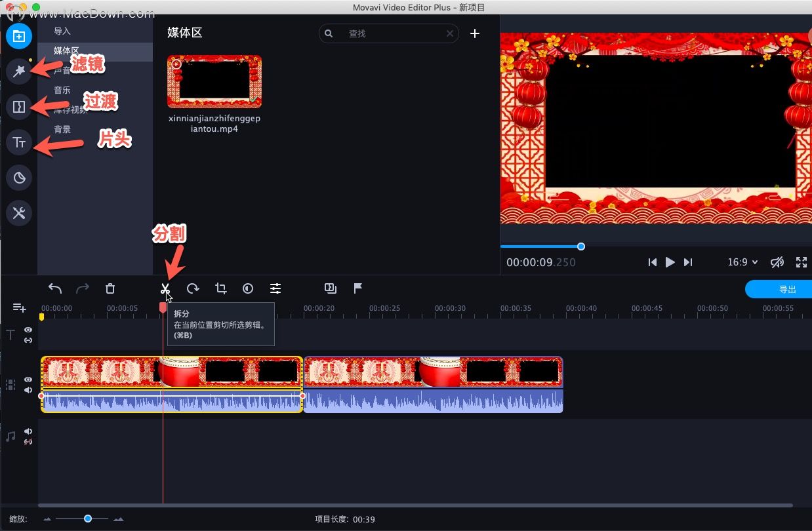This screenshot has width=812, height=531.
Task: Click the file name xinnianjianzhifengpiantou.mp4
Action: pos(214,124)
